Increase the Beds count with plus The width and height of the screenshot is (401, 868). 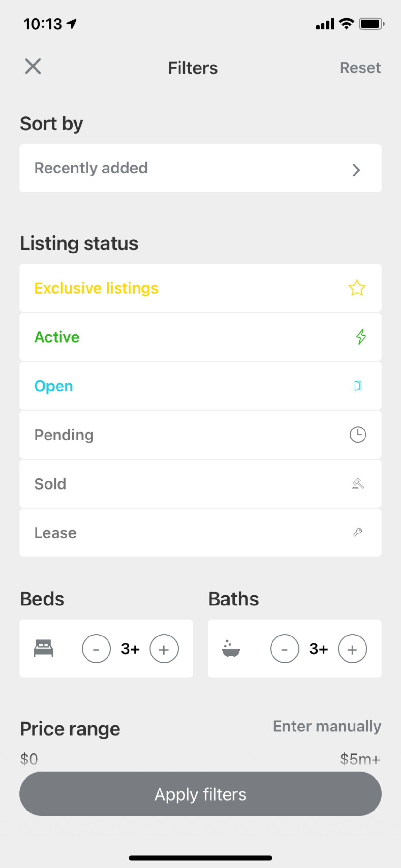[164, 649]
